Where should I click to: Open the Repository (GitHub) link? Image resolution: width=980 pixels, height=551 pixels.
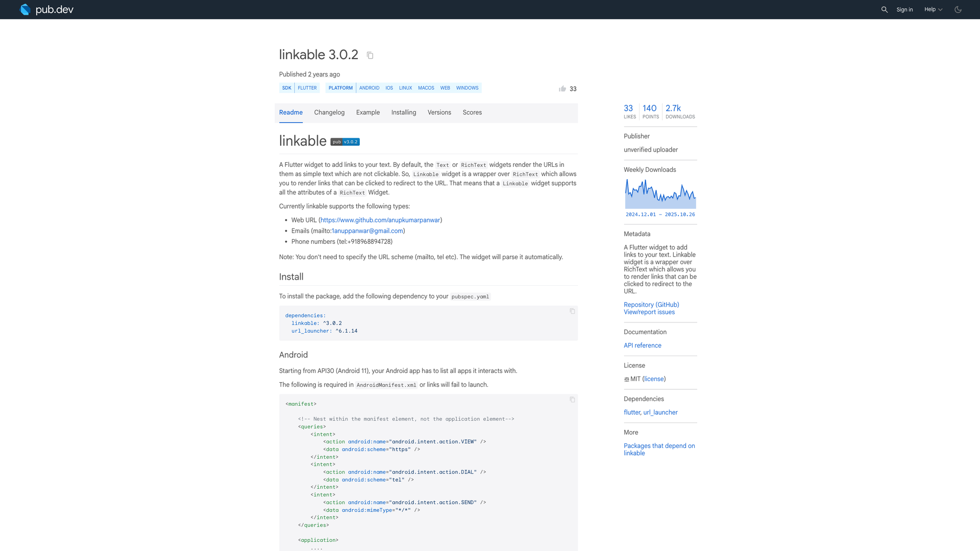click(651, 305)
